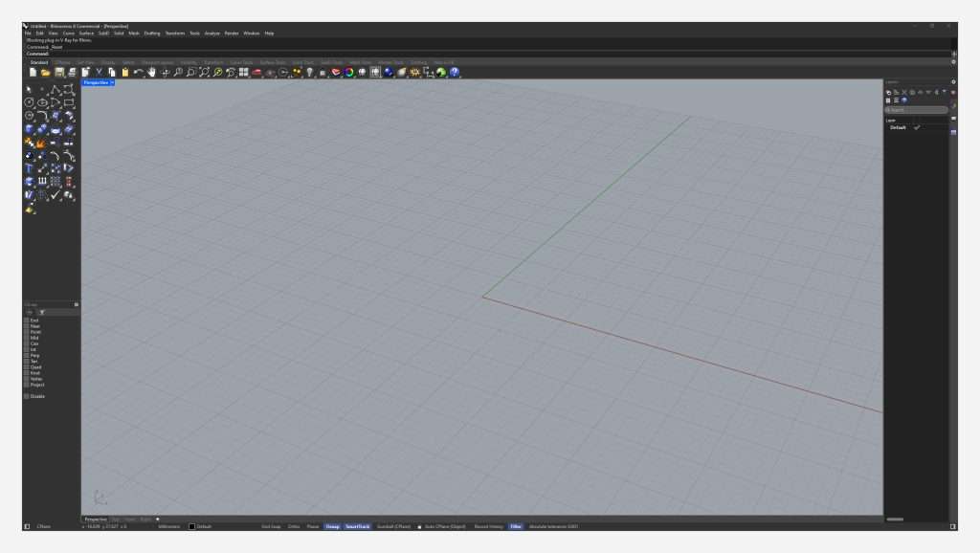Click the Zoom Extents magnifier icon
The image size is (980, 553).
click(204, 73)
